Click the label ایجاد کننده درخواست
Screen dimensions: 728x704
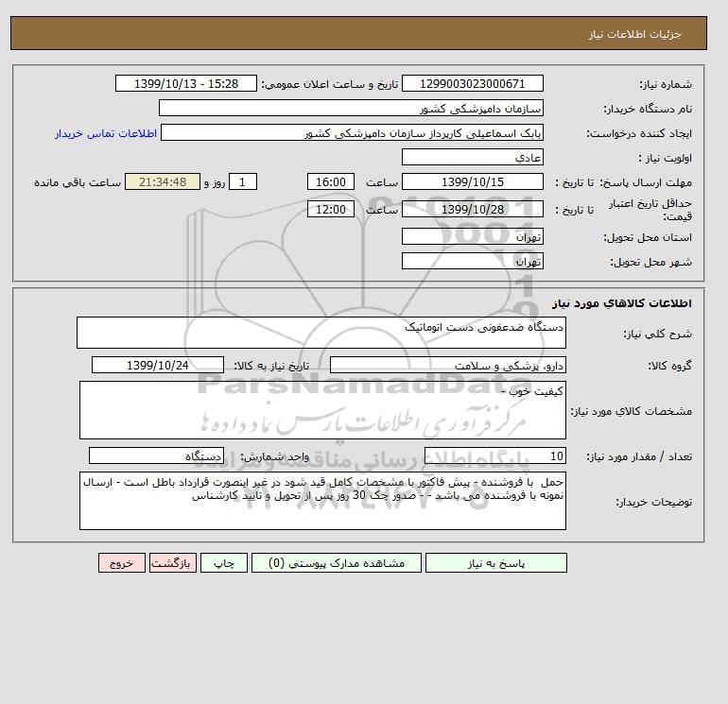pyautogui.click(x=639, y=133)
